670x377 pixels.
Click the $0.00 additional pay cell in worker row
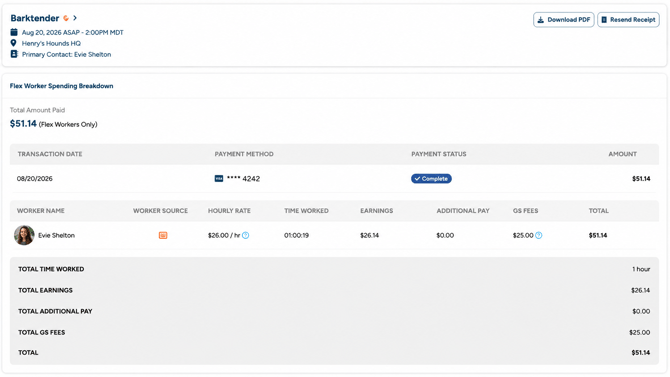(445, 236)
